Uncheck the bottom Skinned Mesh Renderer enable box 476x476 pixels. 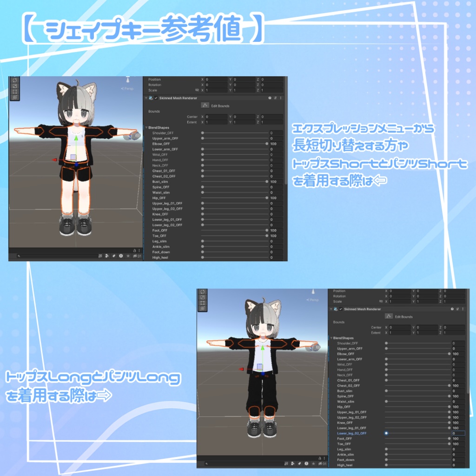point(341,309)
